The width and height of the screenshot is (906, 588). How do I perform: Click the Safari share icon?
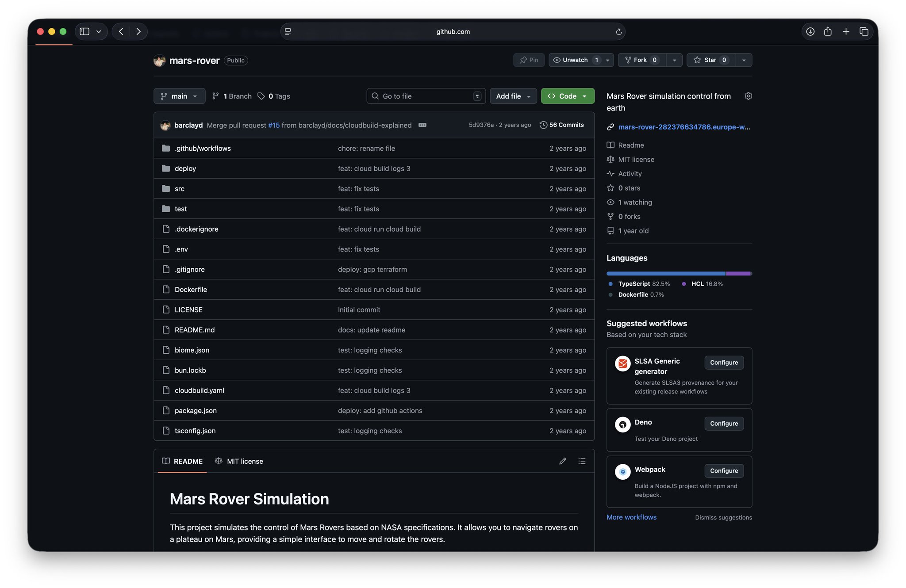point(828,31)
